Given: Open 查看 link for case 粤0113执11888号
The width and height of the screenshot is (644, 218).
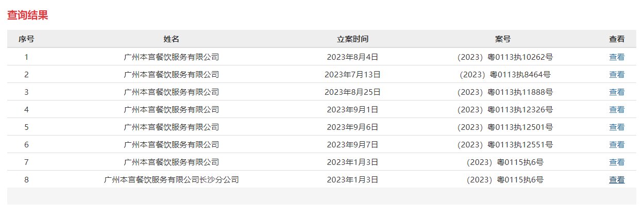Looking at the screenshot, I should pyautogui.click(x=617, y=92).
